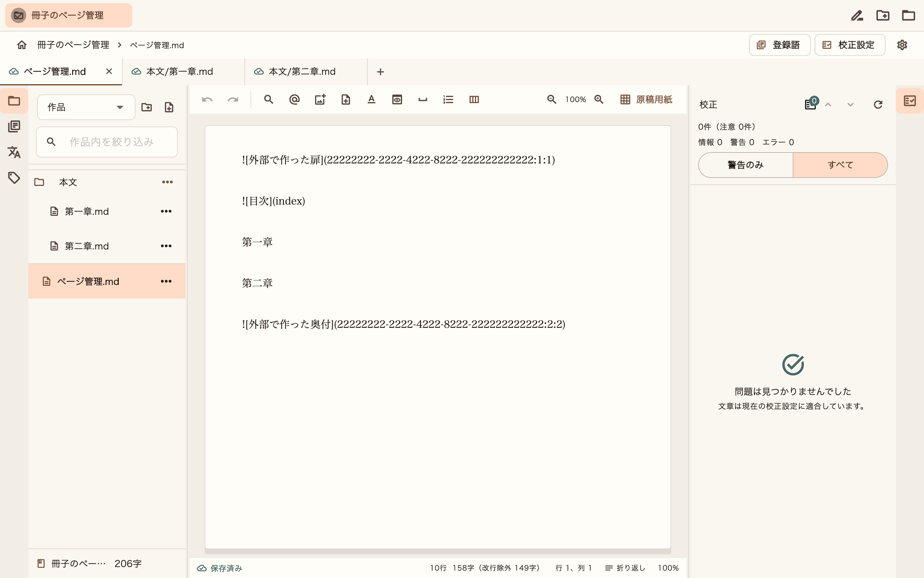Click the columns layout icon
Viewport: 924px width, 578px height.
[x=474, y=100]
